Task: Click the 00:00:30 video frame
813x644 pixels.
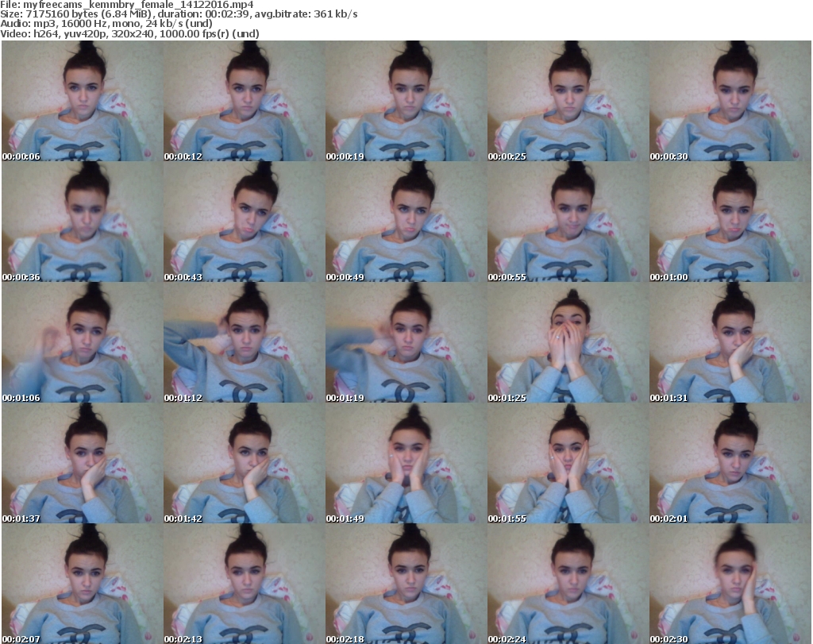Action: (730, 101)
